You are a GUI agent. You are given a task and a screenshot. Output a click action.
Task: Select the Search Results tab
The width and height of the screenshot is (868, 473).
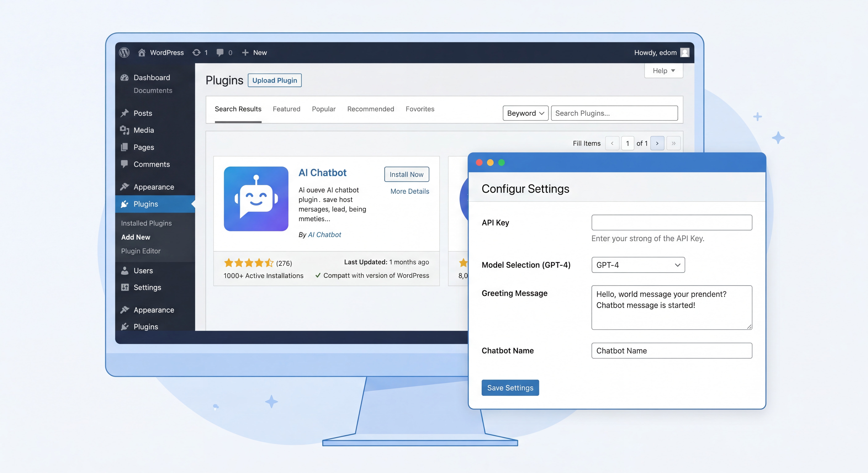pos(238,109)
